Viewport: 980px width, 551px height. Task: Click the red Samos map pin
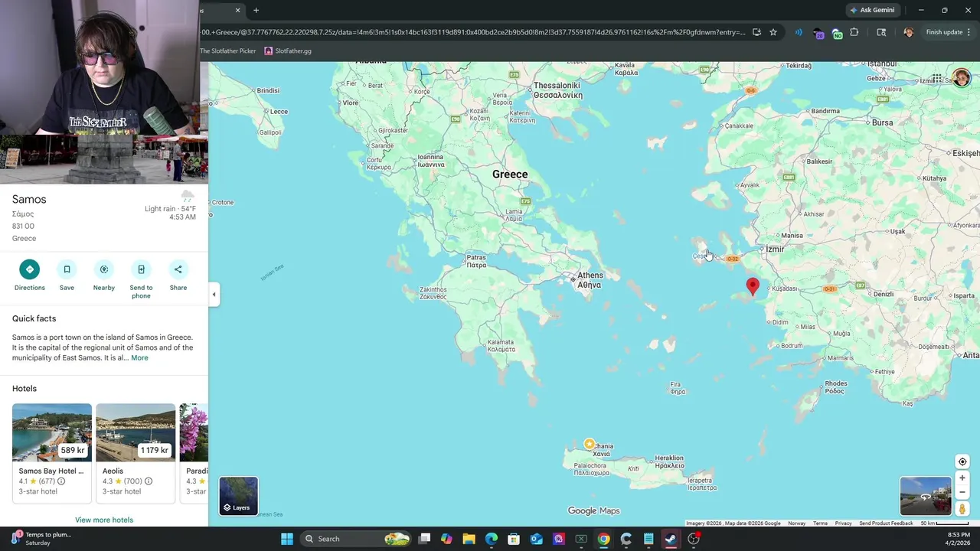753,286
